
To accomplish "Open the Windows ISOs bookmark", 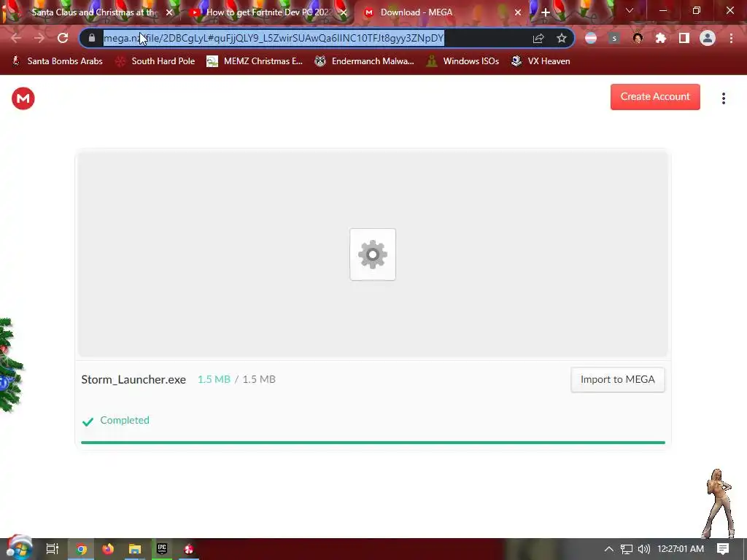I will 462,61.
